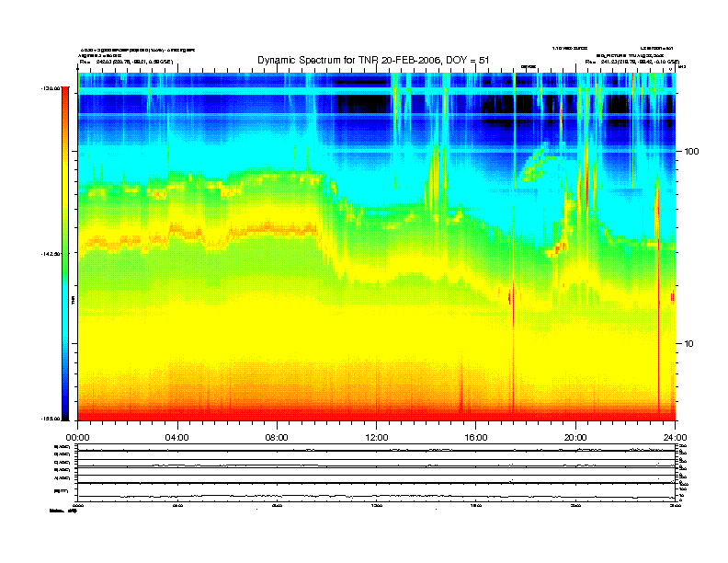Click the 100 frequency axis label
This screenshot has height=563, width=728.
pyautogui.click(x=691, y=152)
